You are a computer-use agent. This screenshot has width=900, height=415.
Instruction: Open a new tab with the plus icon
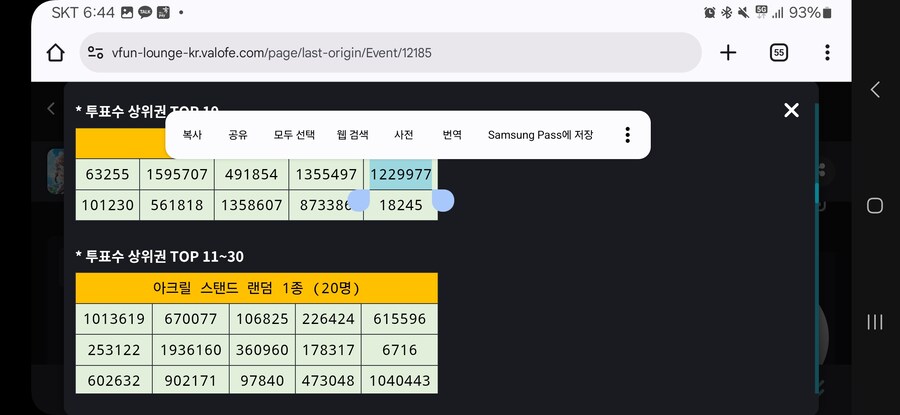[728, 53]
